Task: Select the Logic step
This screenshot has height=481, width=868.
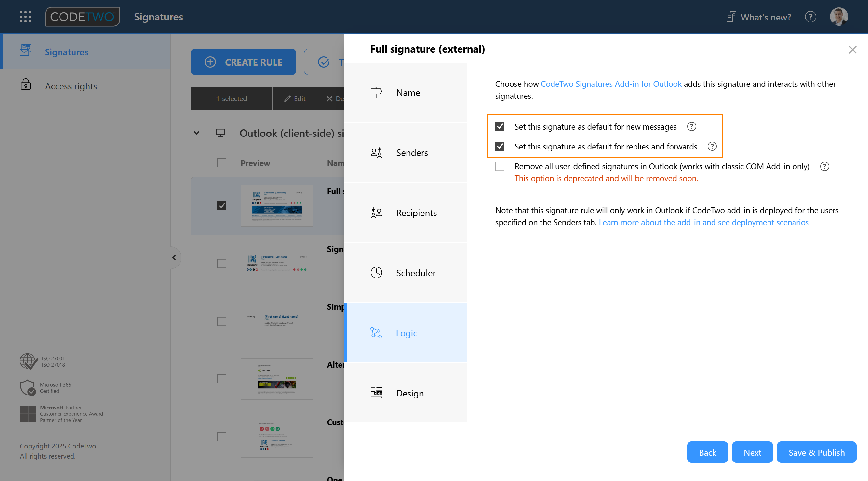Action: 405,333
